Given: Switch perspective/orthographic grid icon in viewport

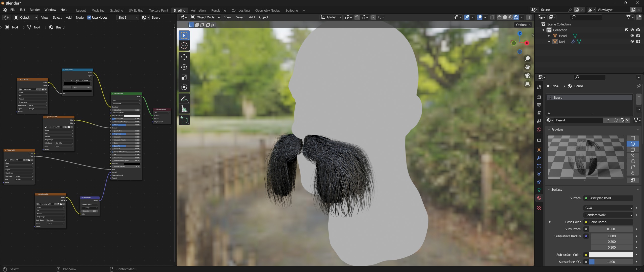Looking at the screenshot, I should [528, 84].
